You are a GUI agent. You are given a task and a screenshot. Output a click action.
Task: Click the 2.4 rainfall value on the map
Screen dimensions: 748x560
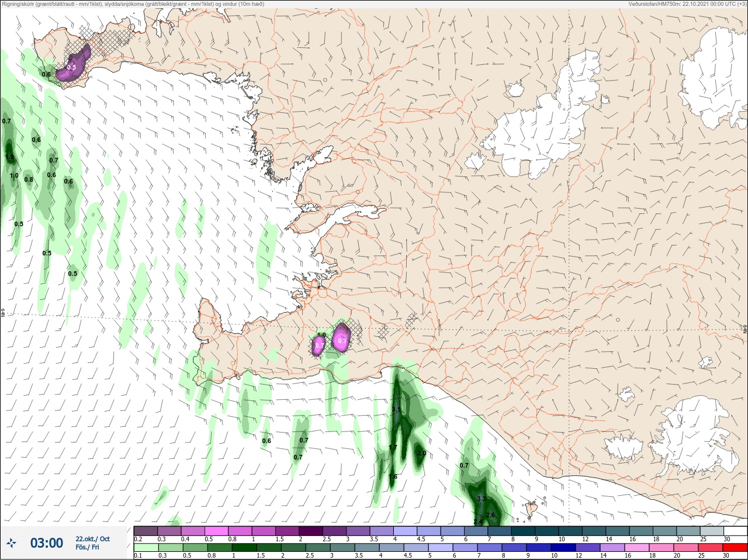[478, 521]
